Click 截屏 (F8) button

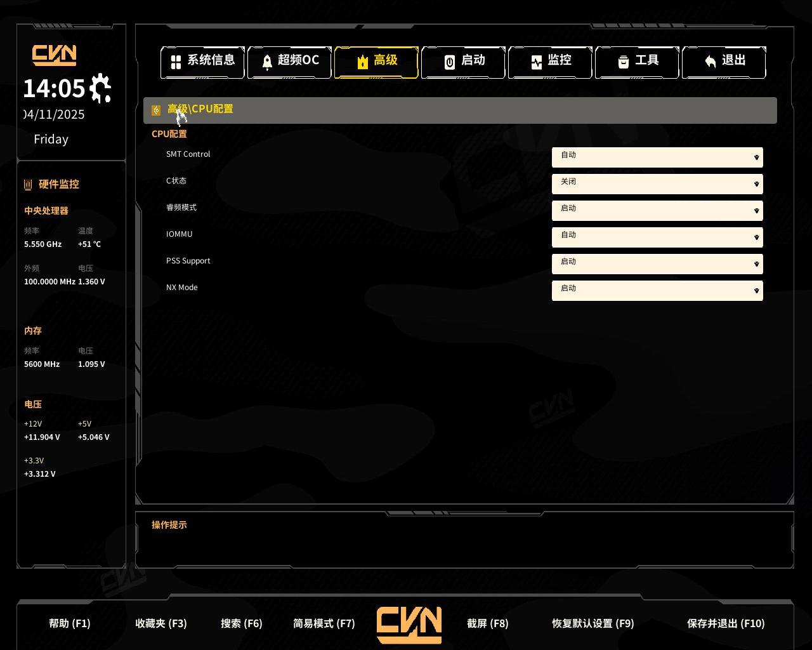[x=488, y=623]
